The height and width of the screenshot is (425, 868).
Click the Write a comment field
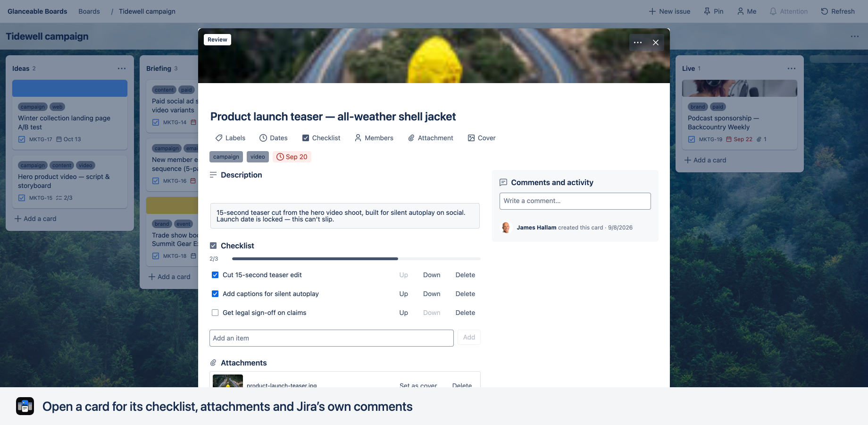click(x=575, y=201)
